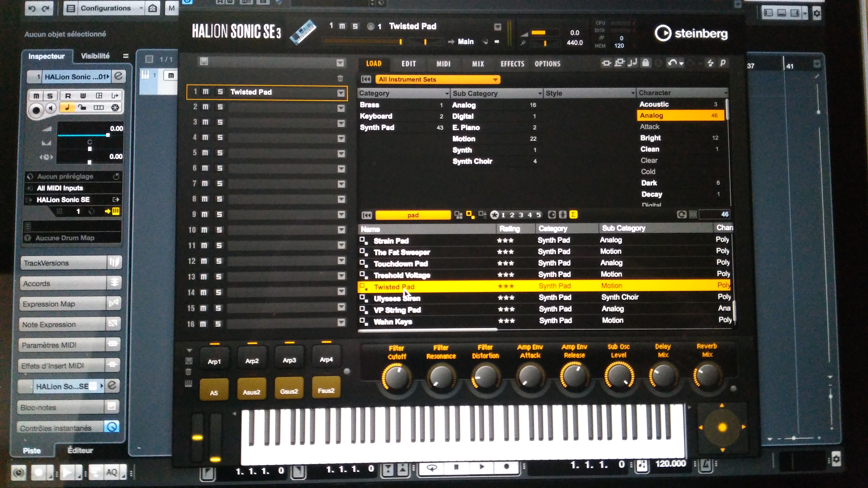Click the lock icon in HALion toolbar
868x488 pixels.
click(645, 63)
